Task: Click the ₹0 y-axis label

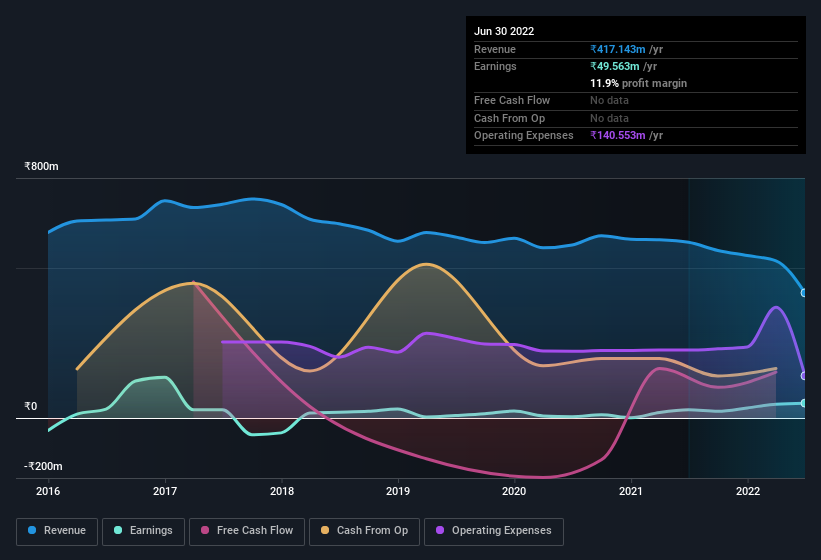Action: pyautogui.click(x=30, y=407)
